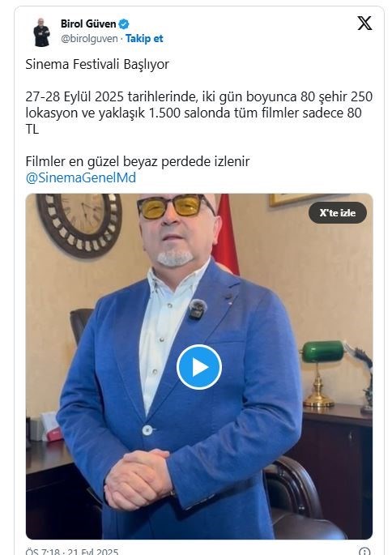The height and width of the screenshot is (555, 392).
Task: Click the 'Sinema Festivali Başlıyor' heading text
Action: 97,65
